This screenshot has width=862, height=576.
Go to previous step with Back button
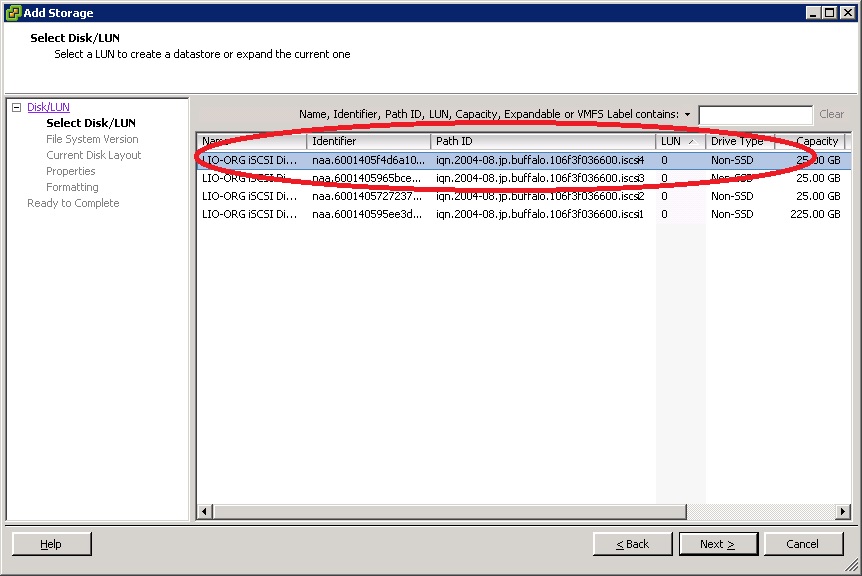click(632, 544)
